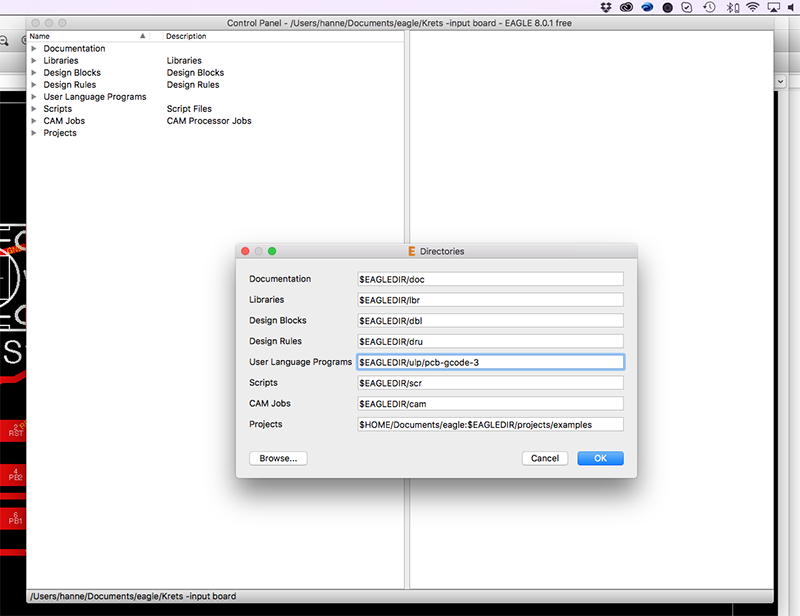Expand the Design Blocks tree item
The width and height of the screenshot is (800, 616).
pos(34,72)
